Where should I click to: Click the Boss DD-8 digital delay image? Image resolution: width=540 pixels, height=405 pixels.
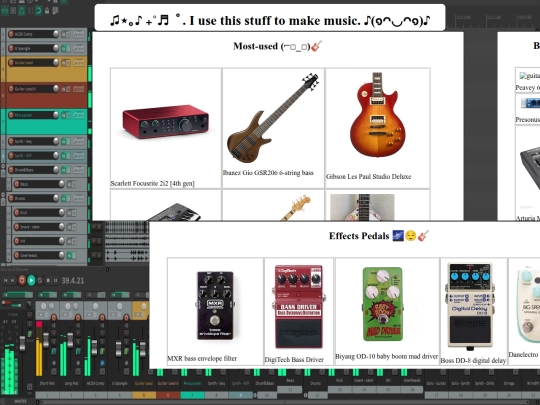click(x=470, y=306)
